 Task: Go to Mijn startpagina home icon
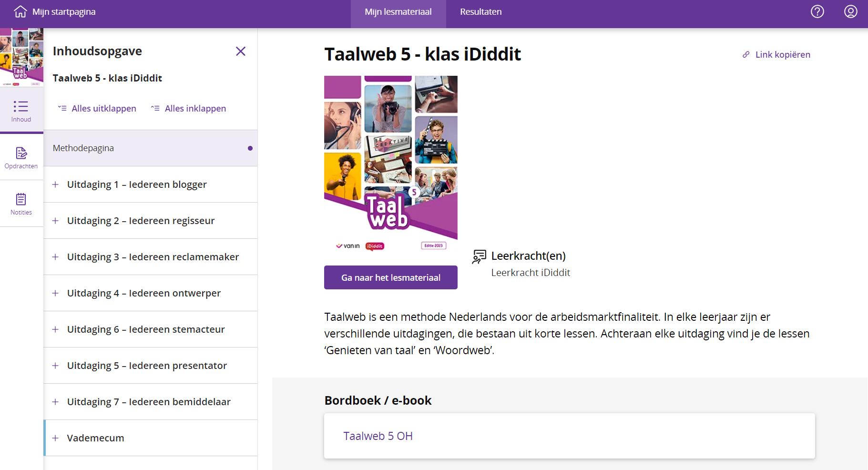[20, 11]
